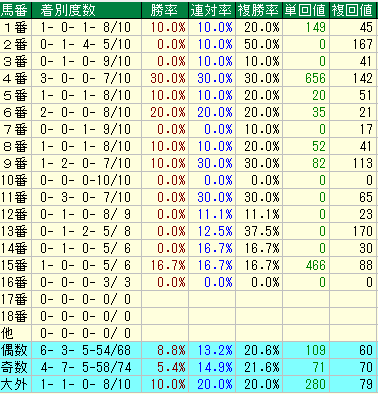Click 79 in 大外 複回値 cell
The width and height of the screenshot is (378, 394).
(x=366, y=384)
